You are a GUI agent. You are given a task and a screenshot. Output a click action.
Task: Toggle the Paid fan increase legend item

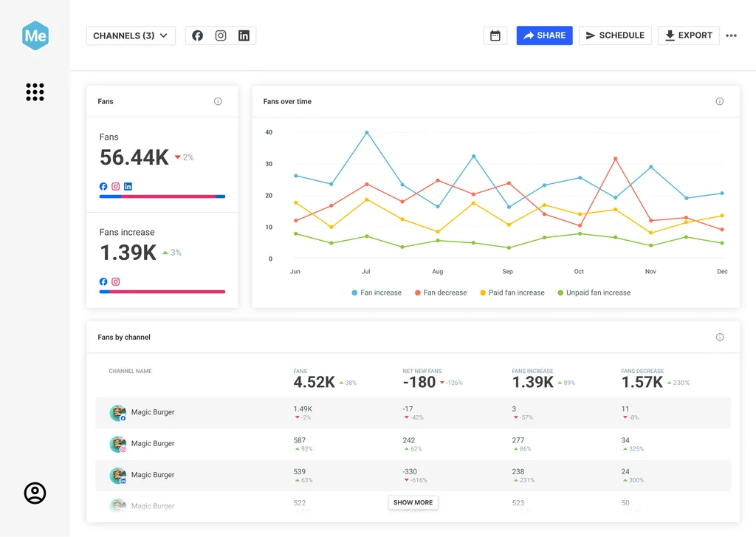[x=512, y=293]
